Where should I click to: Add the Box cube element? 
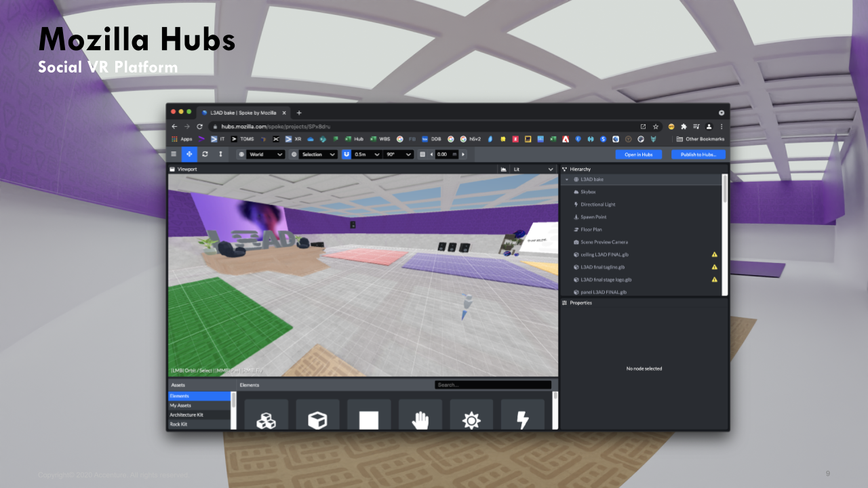pos(317,415)
